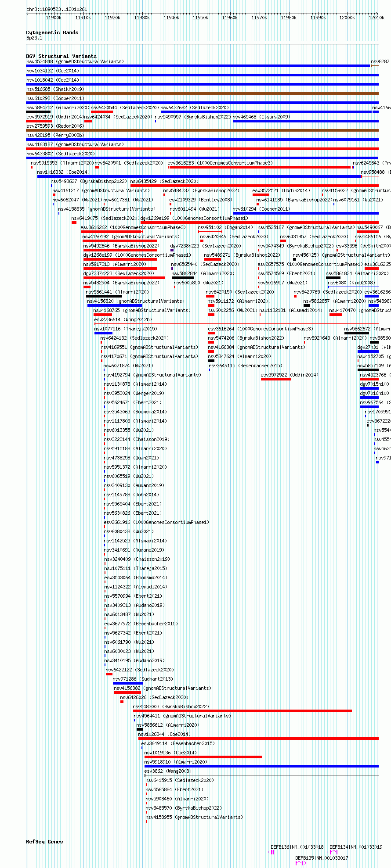Viewport: 391px width, 868px height.
Task: Open nsv3240409 (Chaisson2019) variant
Action: [137, 559]
